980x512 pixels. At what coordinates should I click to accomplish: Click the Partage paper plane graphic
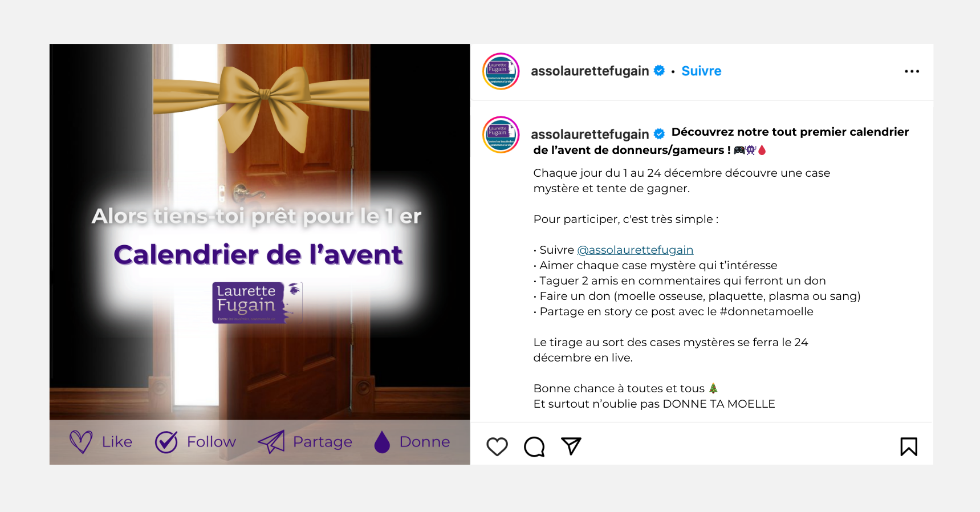pos(271,442)
